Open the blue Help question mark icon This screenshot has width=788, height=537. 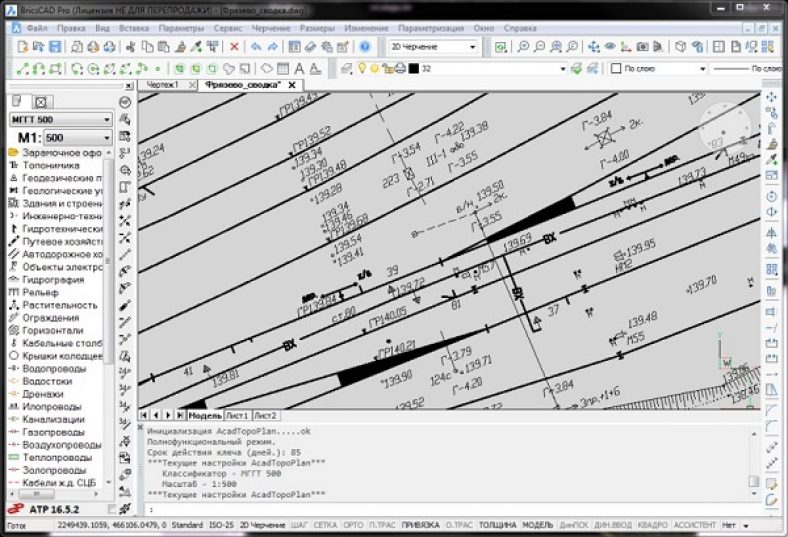(x=365, y=47)
